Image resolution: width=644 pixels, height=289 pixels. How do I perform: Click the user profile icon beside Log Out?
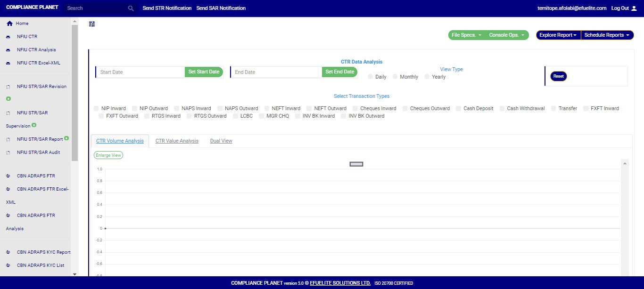634,8
